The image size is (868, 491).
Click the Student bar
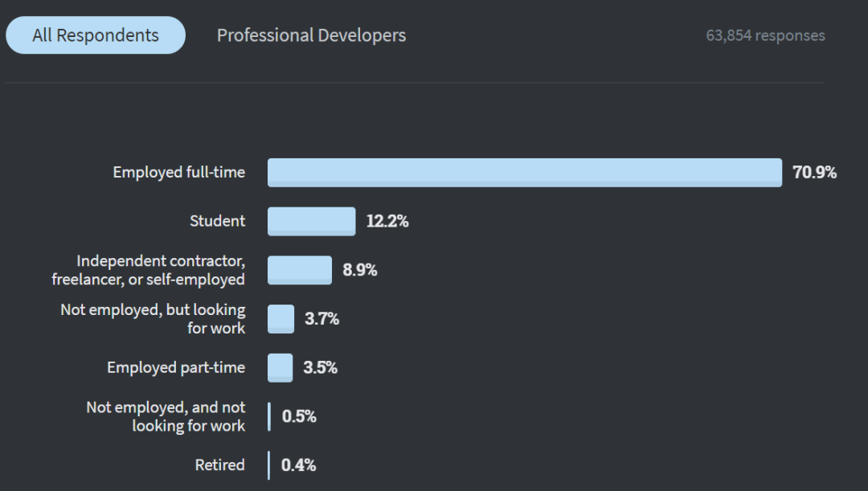point(311,221)
